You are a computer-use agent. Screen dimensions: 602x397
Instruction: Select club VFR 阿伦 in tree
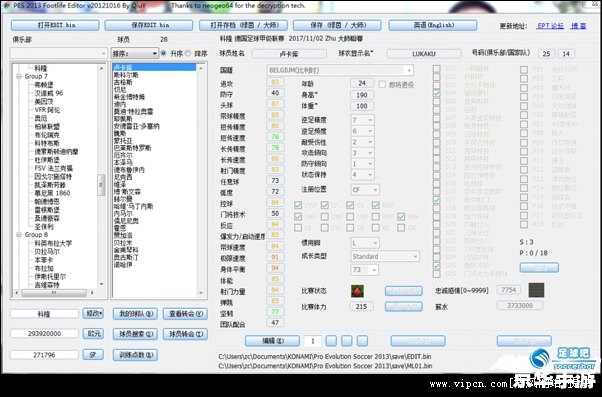[x=47, y=110]
